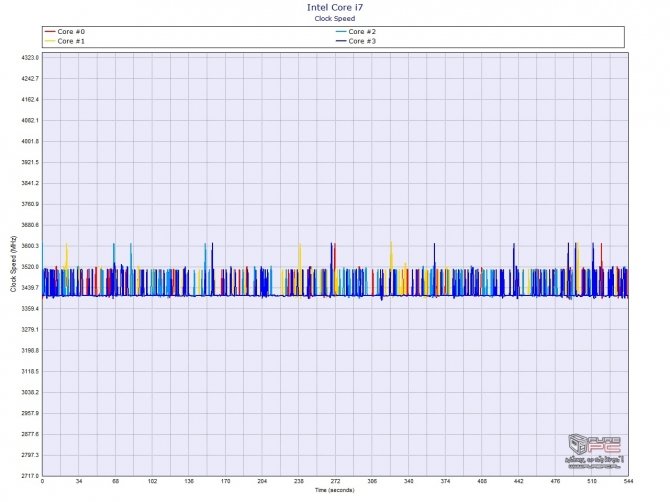Click the 34 x-axis tick label
This screenshot has height=502, width=670.
coord(79,481)
